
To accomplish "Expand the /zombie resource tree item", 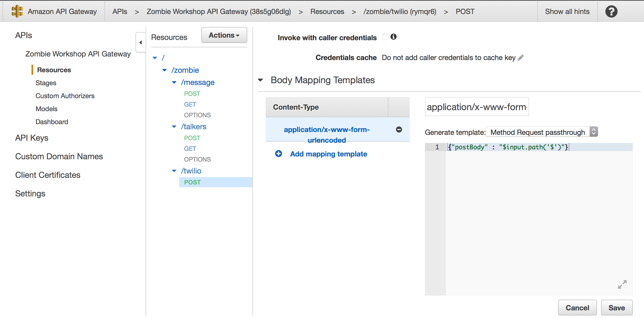I will 165,70.
